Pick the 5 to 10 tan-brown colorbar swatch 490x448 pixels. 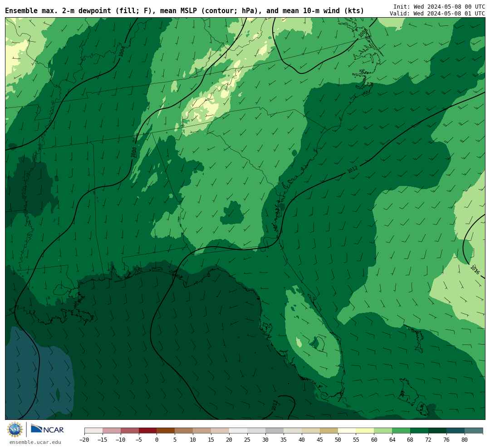point(184,431)
